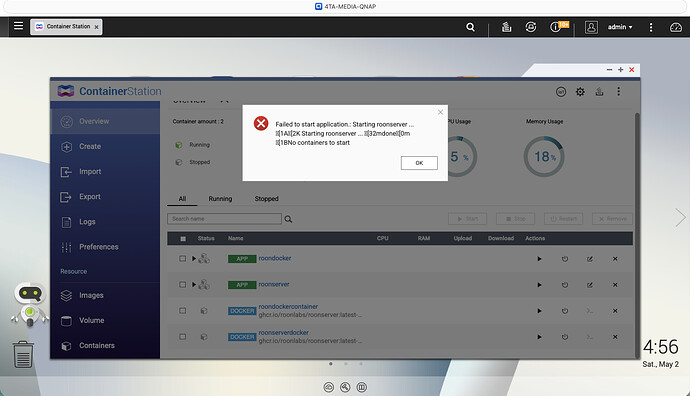This screenshot has width=690, height=396.
Task: Open the QTS main menu hamburger icon
Action: coord(18,26)
